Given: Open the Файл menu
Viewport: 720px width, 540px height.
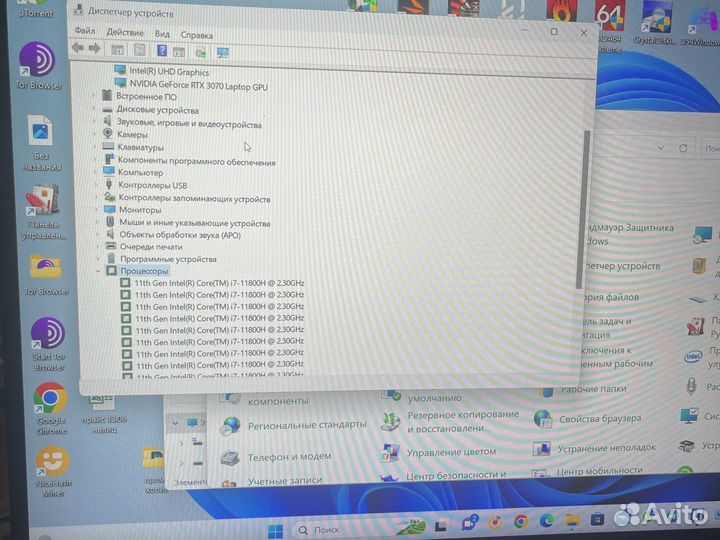Looking at the screenshot, I should [84, 33].
